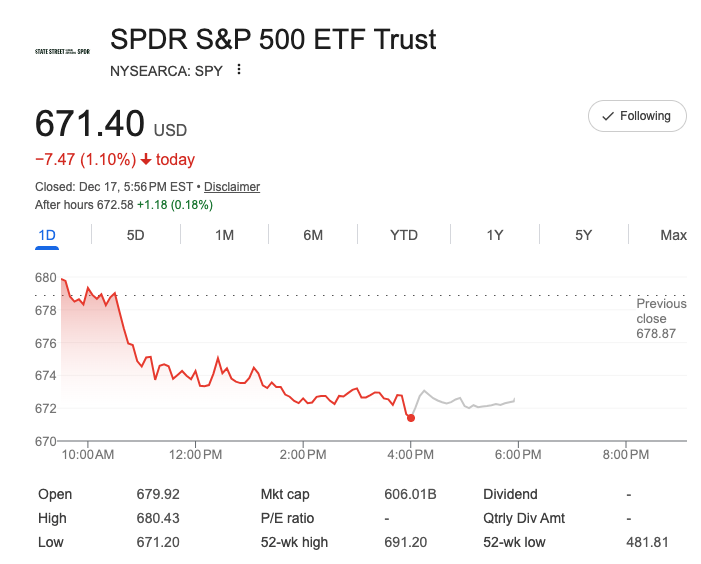Switch to the 5D chart tab
Viewport: 701px width, 564px height.
tap(135, 235)
